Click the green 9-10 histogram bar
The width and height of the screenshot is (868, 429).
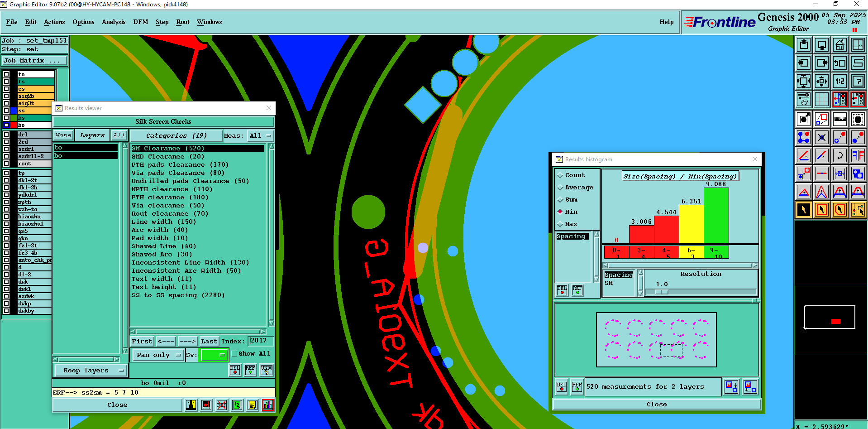coord(716,216)
